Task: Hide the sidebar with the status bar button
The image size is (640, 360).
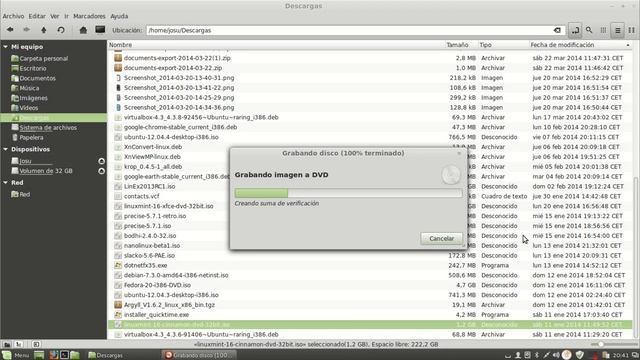Action: coord(36,344)
